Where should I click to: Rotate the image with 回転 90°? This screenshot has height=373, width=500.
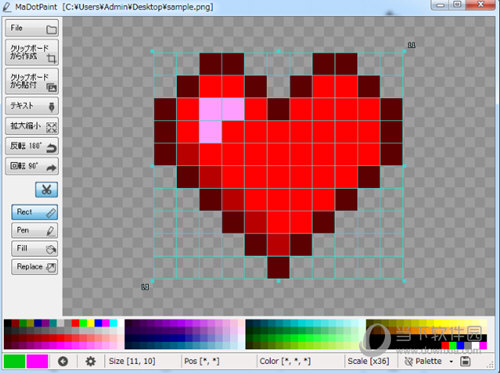(32, 166)
